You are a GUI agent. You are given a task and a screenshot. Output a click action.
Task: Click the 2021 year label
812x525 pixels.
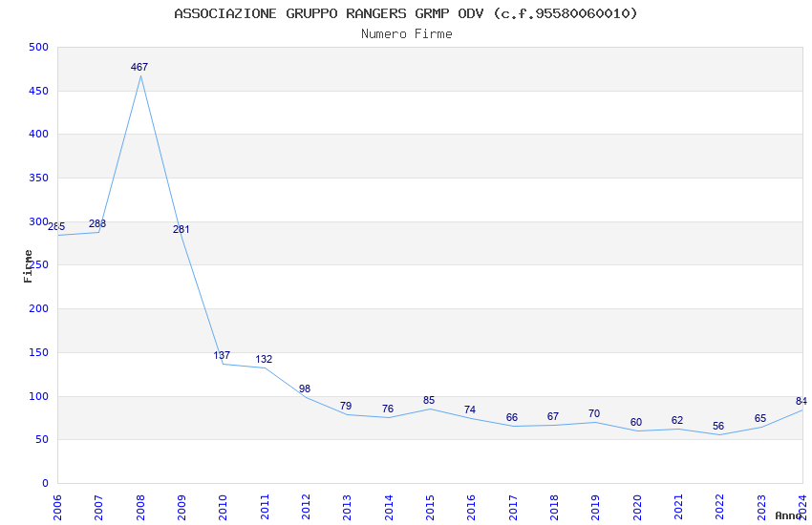click(x=679, y=508)
